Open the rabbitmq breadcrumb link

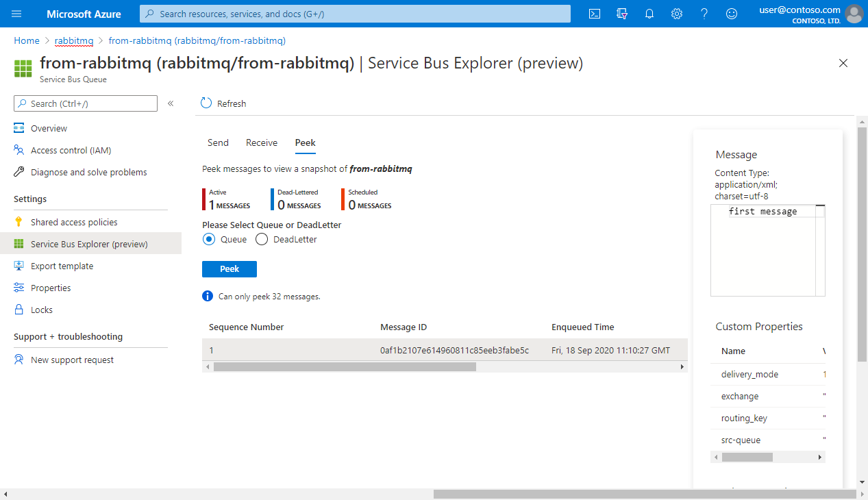pos(74,41)
